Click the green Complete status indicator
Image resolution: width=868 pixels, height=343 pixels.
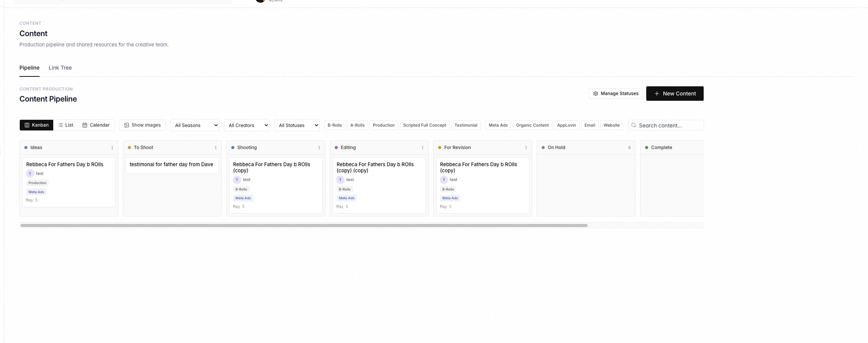647,148
